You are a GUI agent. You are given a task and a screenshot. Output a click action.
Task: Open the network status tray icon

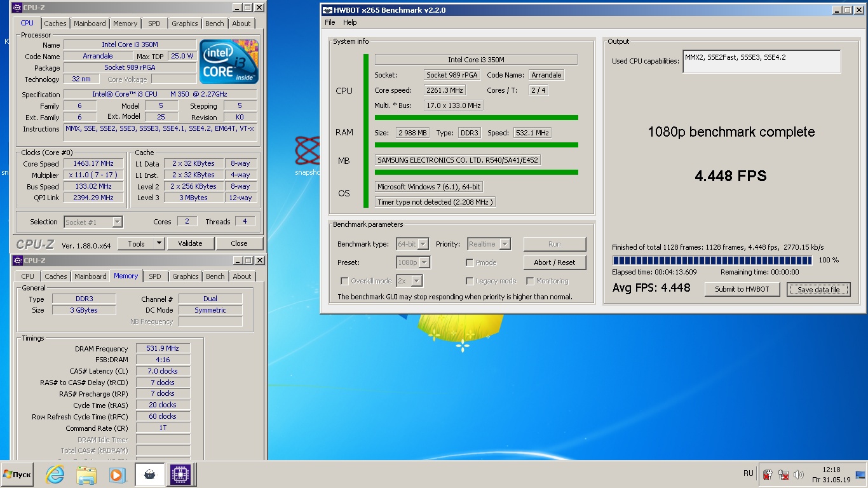click(x=783, y=475)
